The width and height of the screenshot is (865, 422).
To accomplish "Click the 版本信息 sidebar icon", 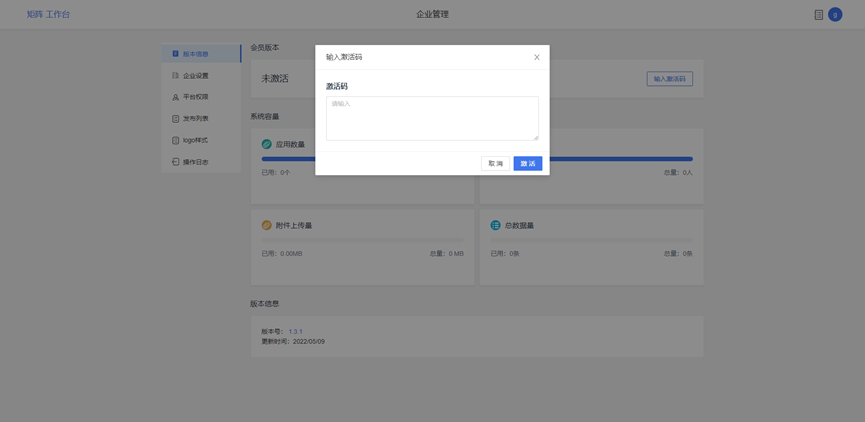I will (x=175, y=54).
